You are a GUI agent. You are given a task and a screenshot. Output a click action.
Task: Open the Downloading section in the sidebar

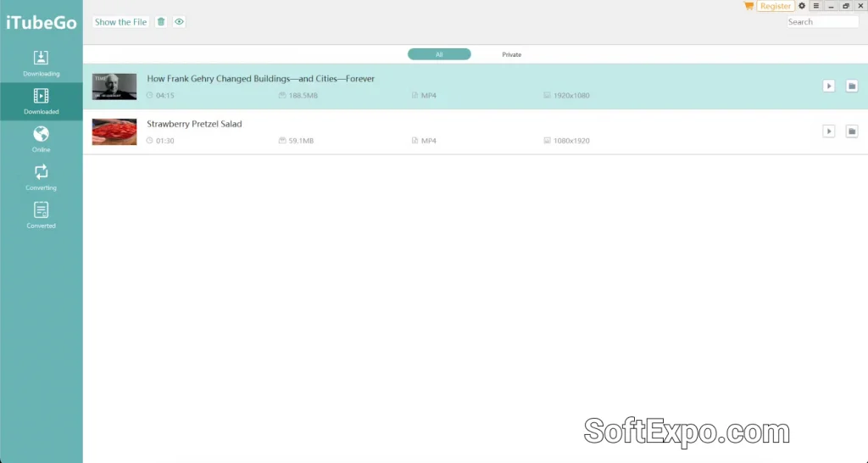pos(41,64)
